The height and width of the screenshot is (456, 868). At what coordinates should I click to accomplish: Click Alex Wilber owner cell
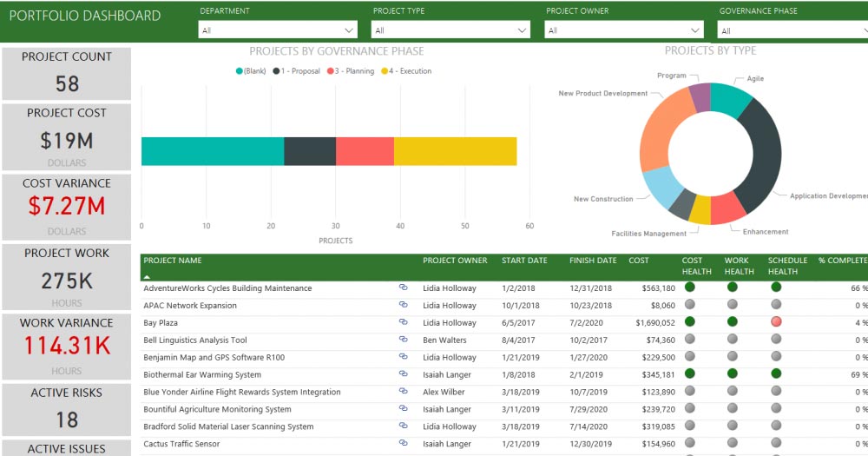point(444,392)
